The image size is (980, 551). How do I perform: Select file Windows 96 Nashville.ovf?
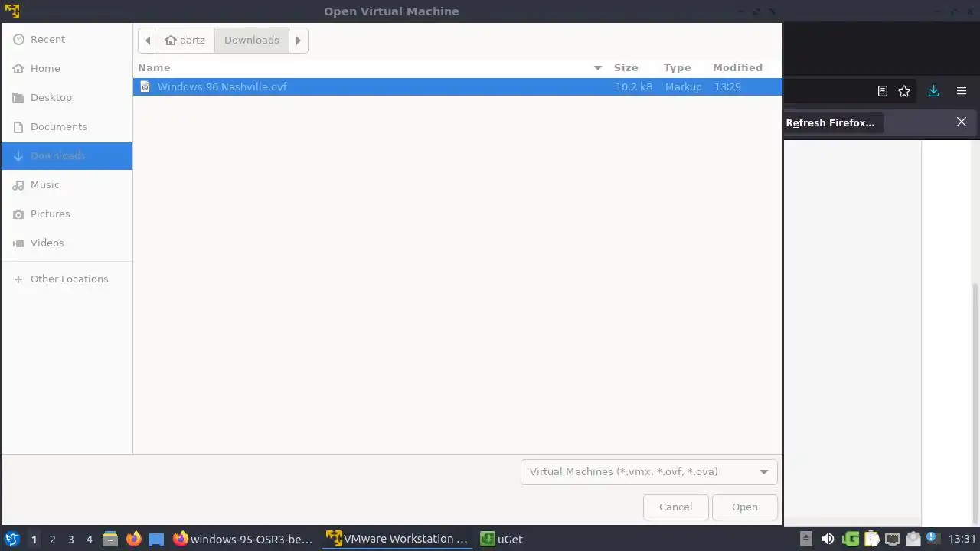458,86
